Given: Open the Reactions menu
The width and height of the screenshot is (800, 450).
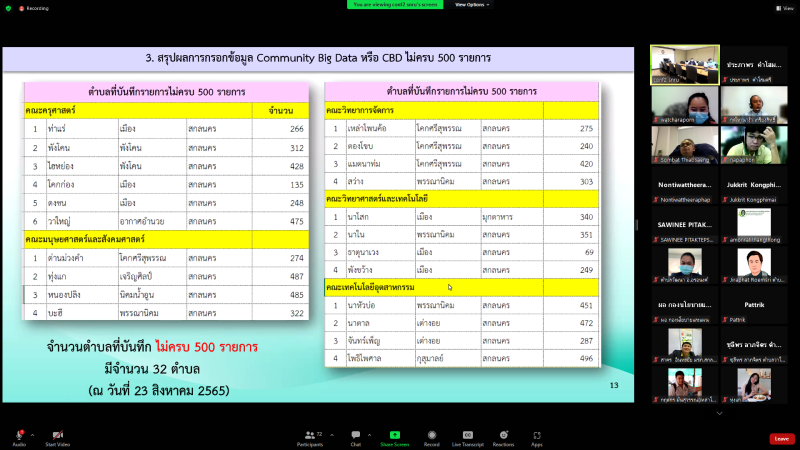Looking at the screenshot, I should point(503,436).
